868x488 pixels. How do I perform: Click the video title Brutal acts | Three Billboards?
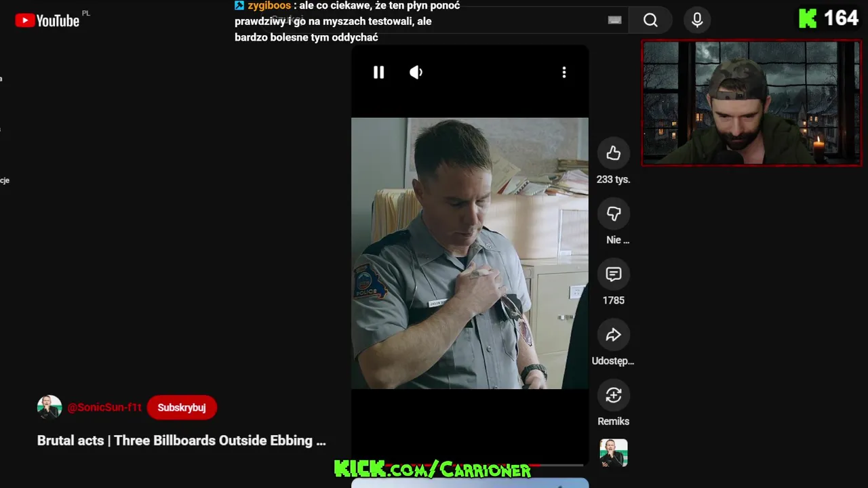pyautogui.click(x=182, y=441)
